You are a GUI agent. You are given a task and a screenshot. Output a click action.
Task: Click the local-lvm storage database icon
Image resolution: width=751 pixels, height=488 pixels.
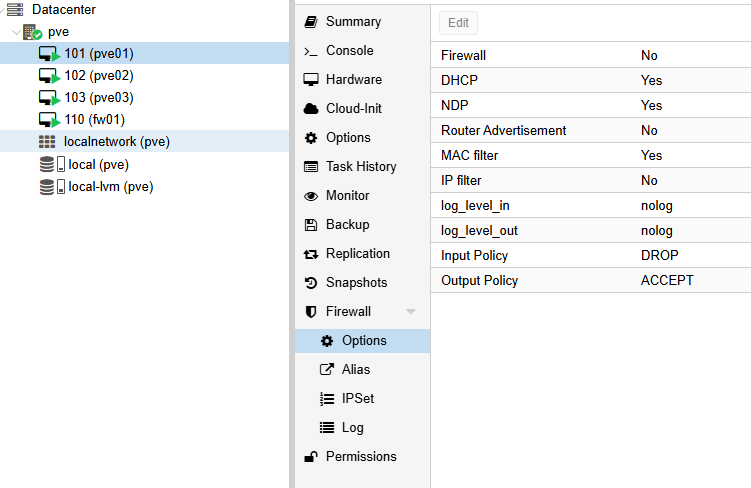click(46, 186)
